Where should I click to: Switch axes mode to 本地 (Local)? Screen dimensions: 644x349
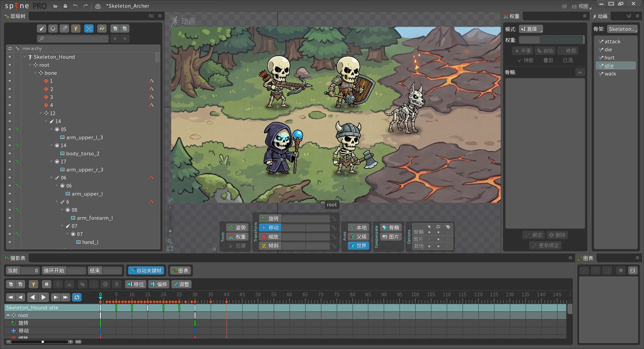pos(358,227)
